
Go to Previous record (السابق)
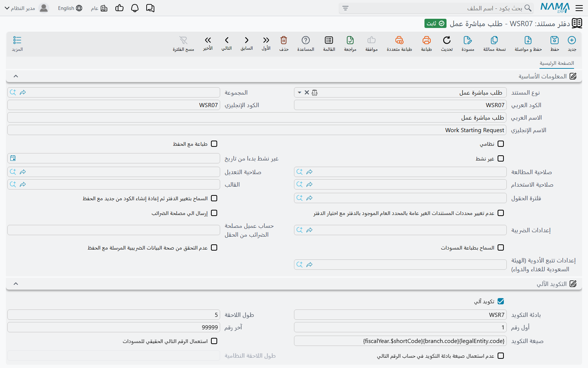(x=247, y=40)
